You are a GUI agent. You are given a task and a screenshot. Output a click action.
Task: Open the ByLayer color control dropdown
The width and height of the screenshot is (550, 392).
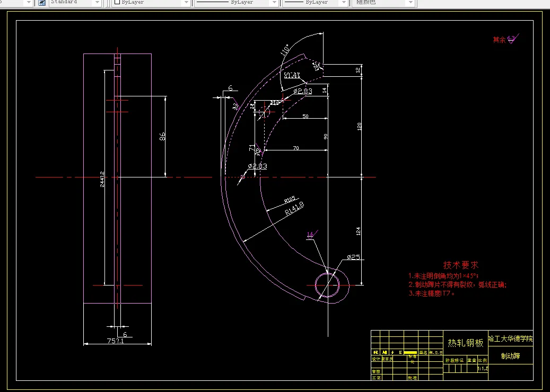point(151,3)
